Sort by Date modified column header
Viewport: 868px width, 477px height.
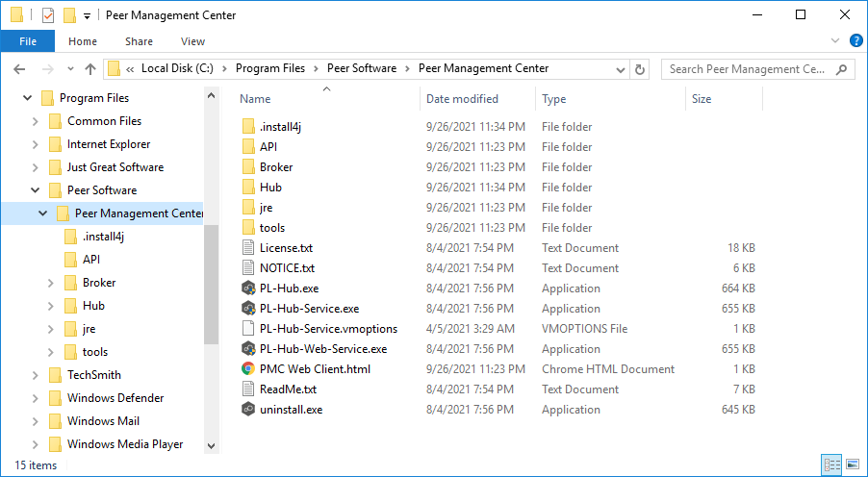coord(462,99)
